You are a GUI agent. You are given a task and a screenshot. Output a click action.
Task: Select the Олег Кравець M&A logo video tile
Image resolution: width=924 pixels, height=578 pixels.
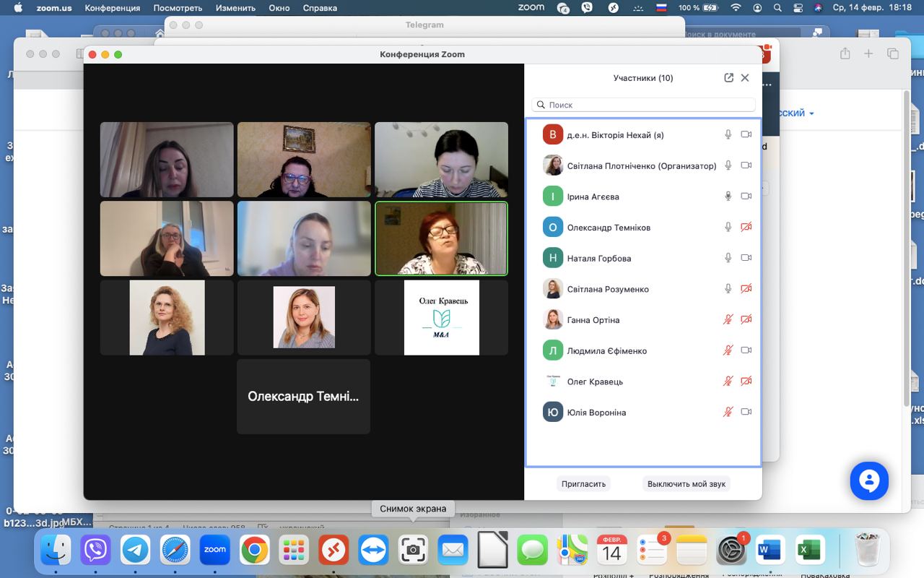coord(441,318)
